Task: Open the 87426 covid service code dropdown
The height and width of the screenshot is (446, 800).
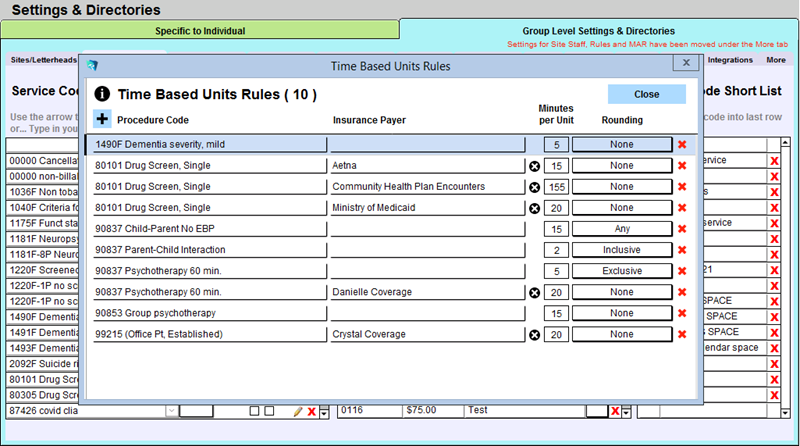Action: [x=171, y=411]
